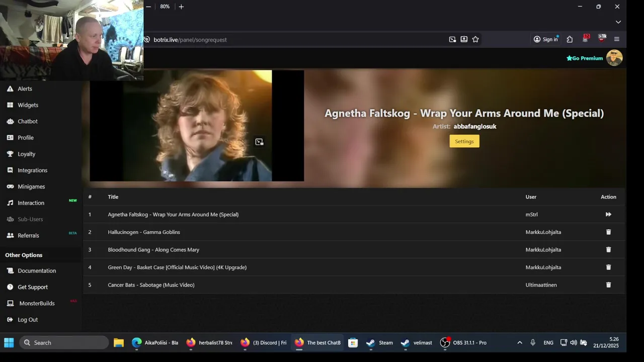644x362 pixels.
Task: Open Widgets grid icon in sidebar
Action: coord(10,105)
